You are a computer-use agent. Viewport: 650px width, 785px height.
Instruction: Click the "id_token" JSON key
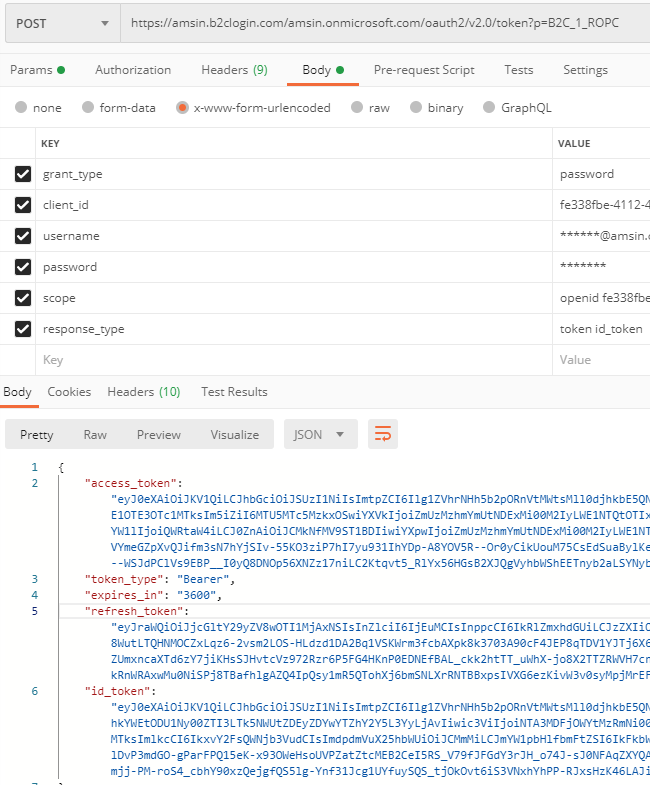pos(117,691)
